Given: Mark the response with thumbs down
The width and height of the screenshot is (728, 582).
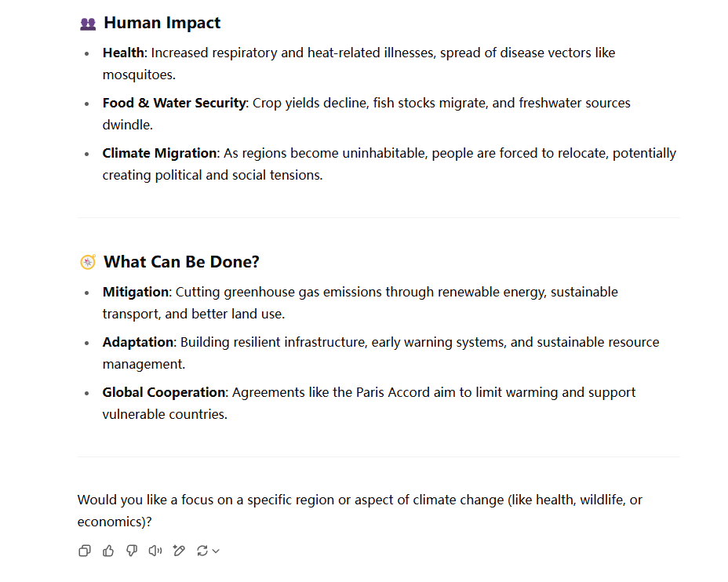Looking at the screenshot, I should pyautogui.click(x=132, y=551).
